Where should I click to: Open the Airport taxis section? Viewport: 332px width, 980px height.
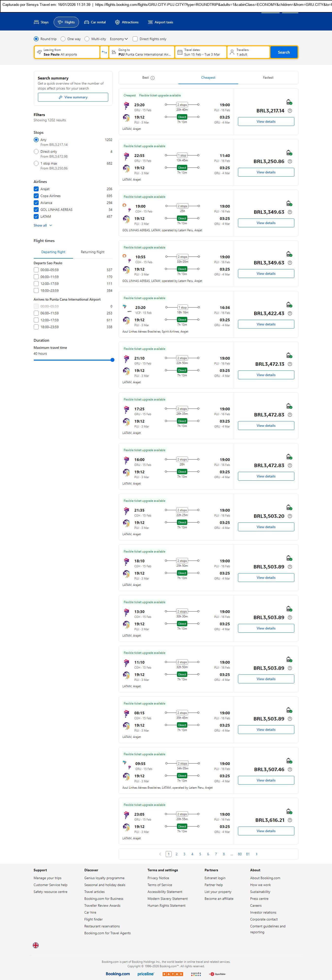tap(160, 22)
